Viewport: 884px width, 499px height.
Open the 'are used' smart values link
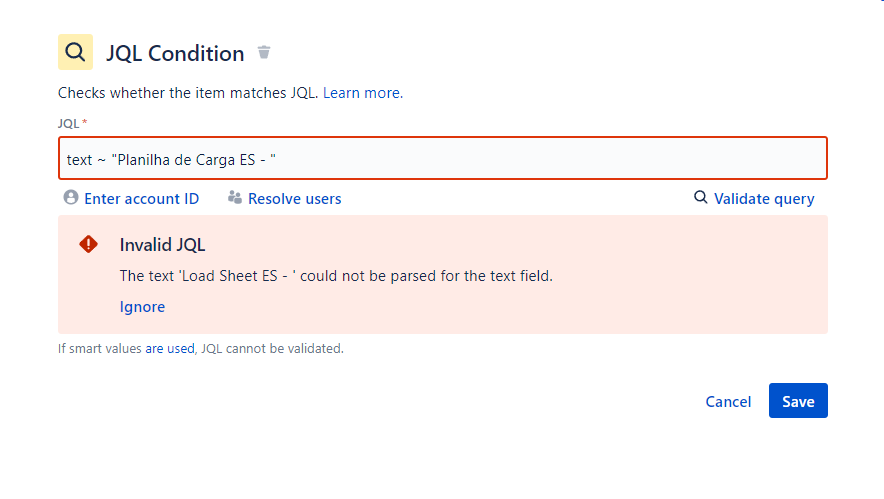pyautogui.click(x=170, y=348)
